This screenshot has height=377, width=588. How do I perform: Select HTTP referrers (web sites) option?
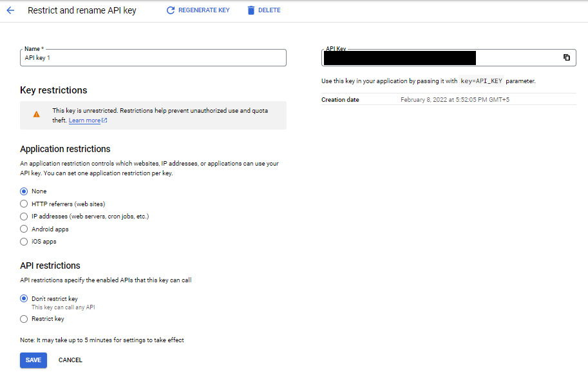pyautogui.click(x=24, y=204)
